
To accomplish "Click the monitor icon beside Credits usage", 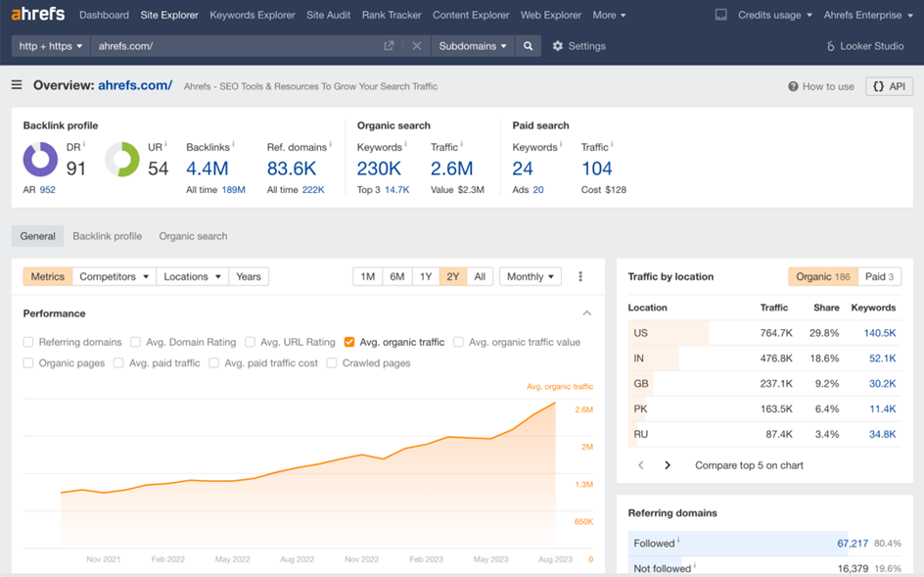I will pyautogui.click(x=720, y=15).
